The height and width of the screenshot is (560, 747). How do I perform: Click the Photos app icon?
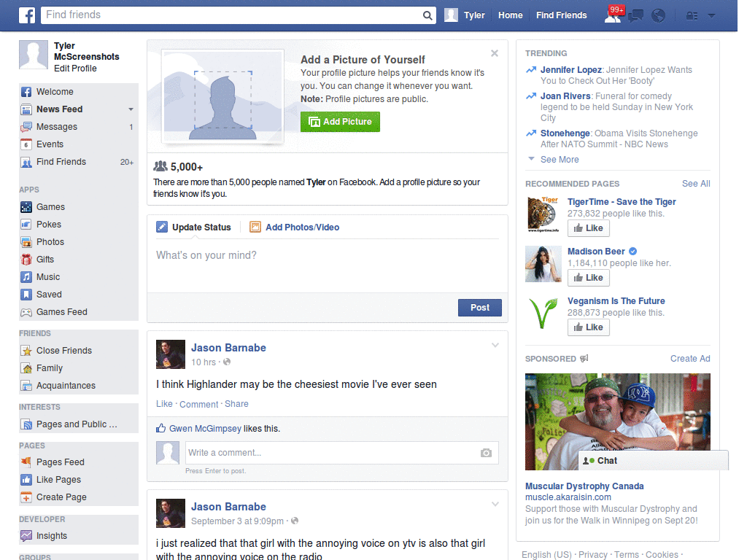tap(26, 242)
